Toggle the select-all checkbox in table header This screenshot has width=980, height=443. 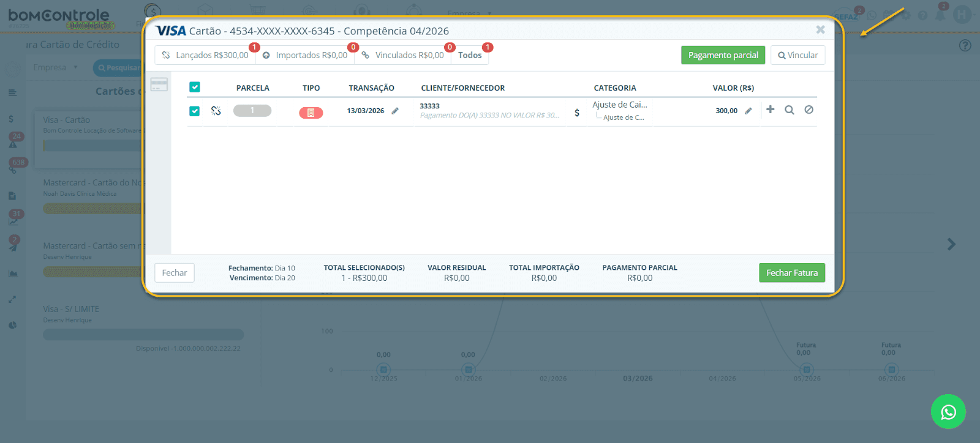point(195,87)
